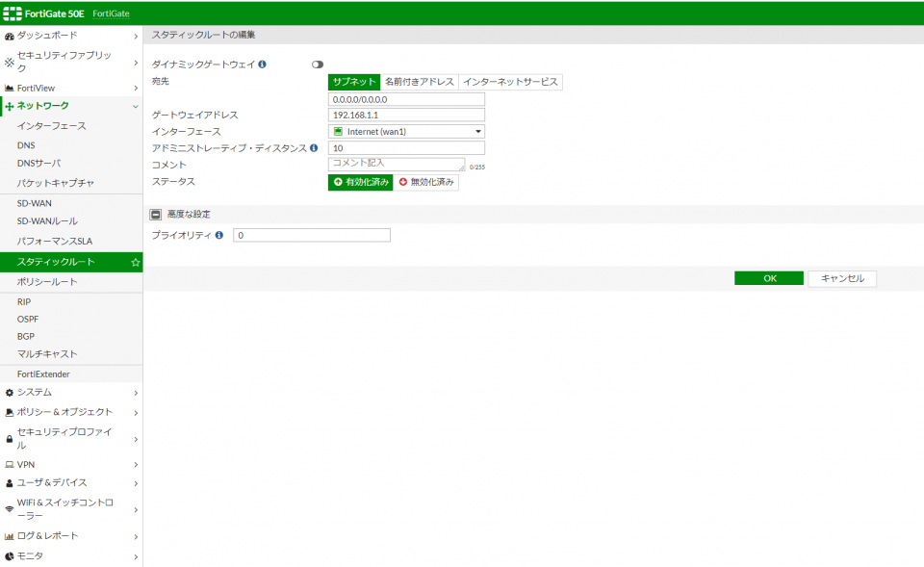924x567 pixels.
Task: Click the プライオリティ field with 0
Action: coord(312,235)
